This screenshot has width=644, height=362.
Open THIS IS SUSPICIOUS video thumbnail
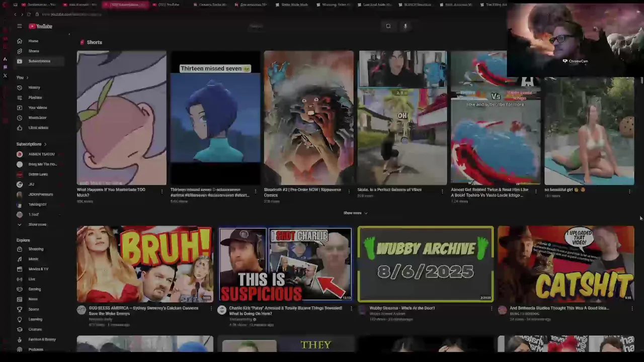click(285, 264)
